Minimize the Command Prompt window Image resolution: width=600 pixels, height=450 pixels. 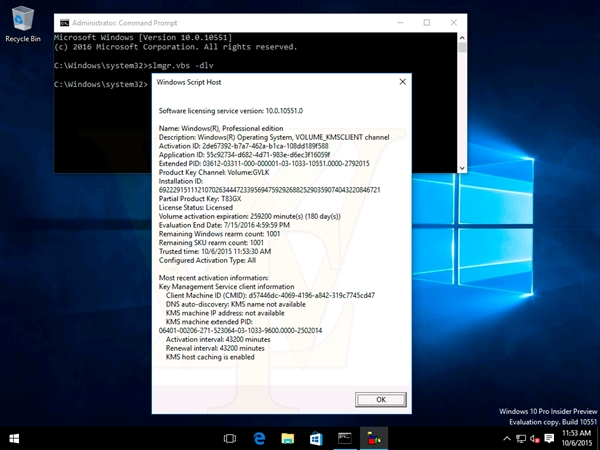(x=398, y=21)
